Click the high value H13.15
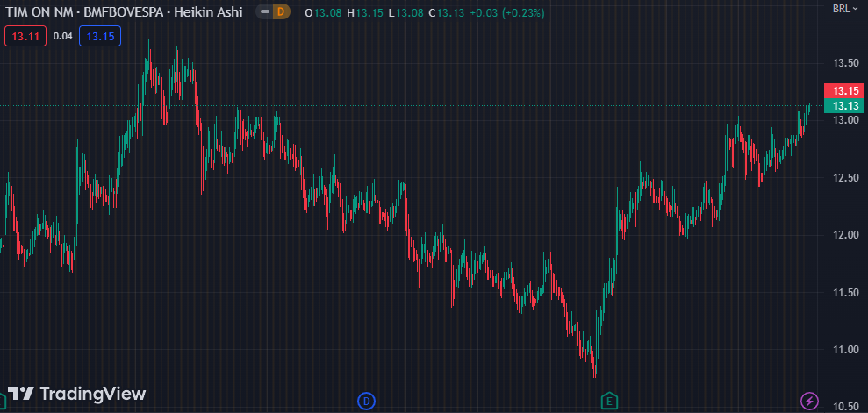The width and height of the screenshot is (868, 413). (365, 12)
